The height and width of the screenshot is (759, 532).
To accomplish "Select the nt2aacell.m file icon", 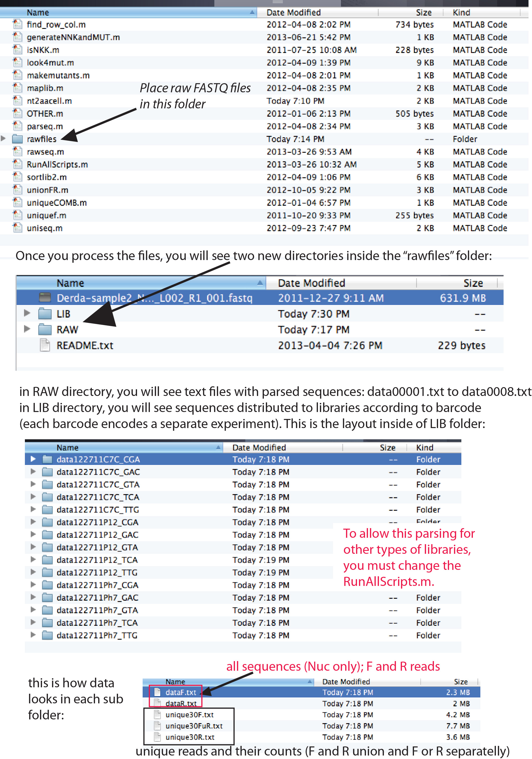I will point(17,101).
